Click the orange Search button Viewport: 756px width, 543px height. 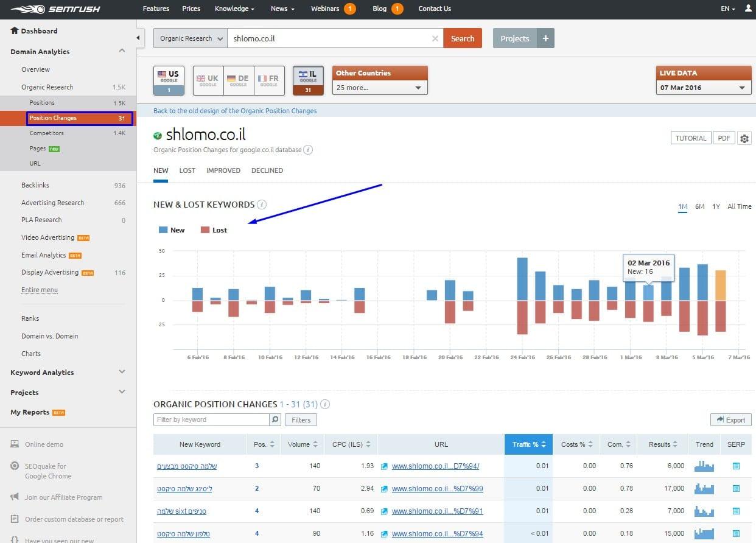coord(463,38)
